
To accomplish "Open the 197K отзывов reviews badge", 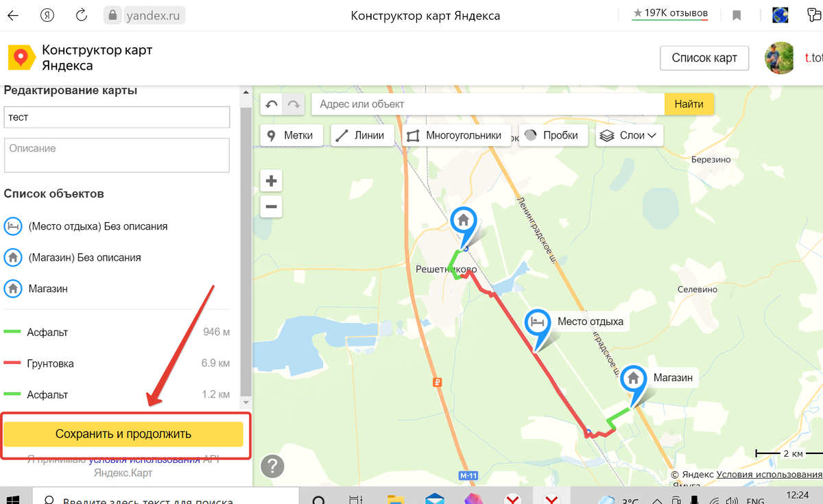I will point(671,14).
